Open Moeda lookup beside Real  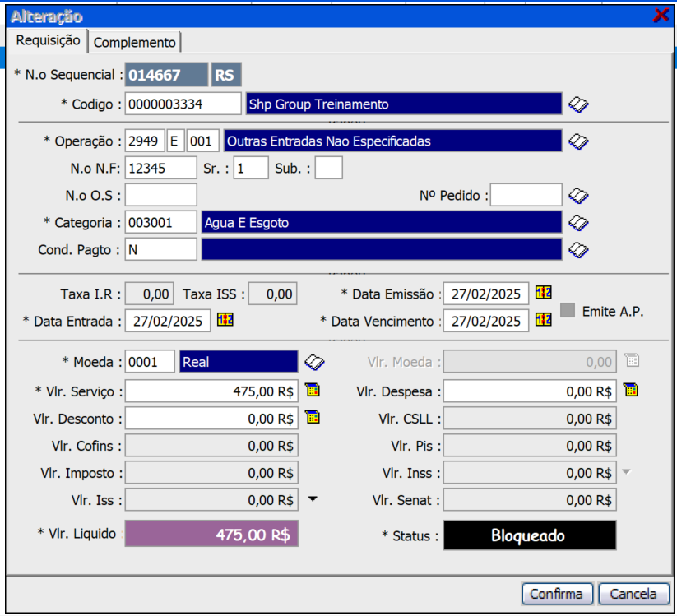pyautogui.click(x=314, y=362)
